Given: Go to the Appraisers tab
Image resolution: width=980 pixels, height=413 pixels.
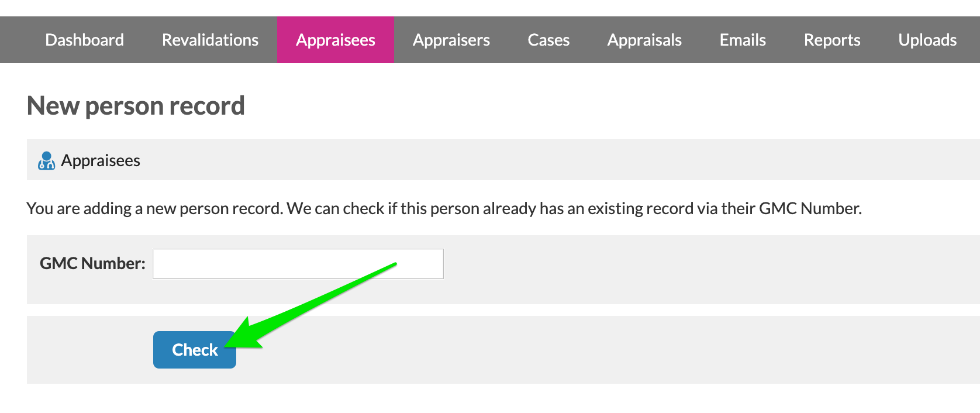Looking at the screenshot, I should point(451,40).
